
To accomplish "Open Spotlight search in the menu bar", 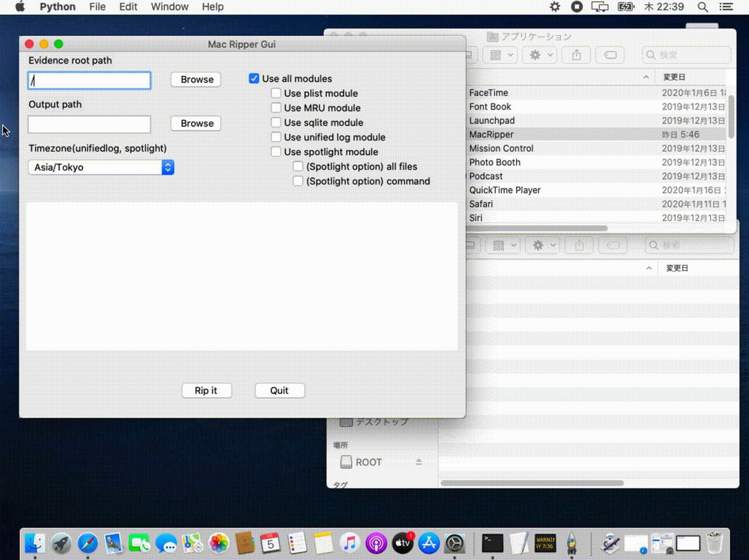I will pyautogui.click(x=703, y=7).
